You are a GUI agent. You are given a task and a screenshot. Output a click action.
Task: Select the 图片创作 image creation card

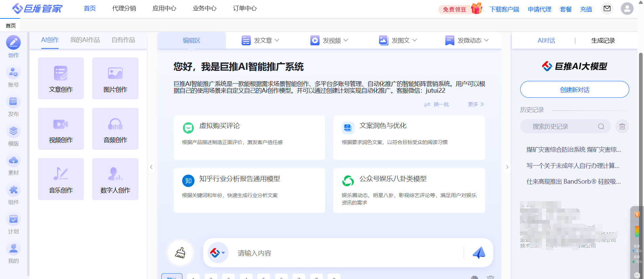(x=115, y=78)
